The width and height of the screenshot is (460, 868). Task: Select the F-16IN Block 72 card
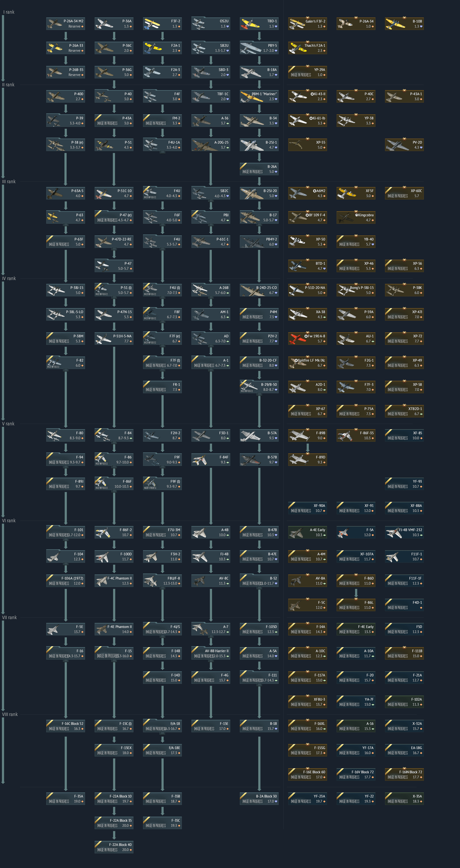[x=404, y=774]
